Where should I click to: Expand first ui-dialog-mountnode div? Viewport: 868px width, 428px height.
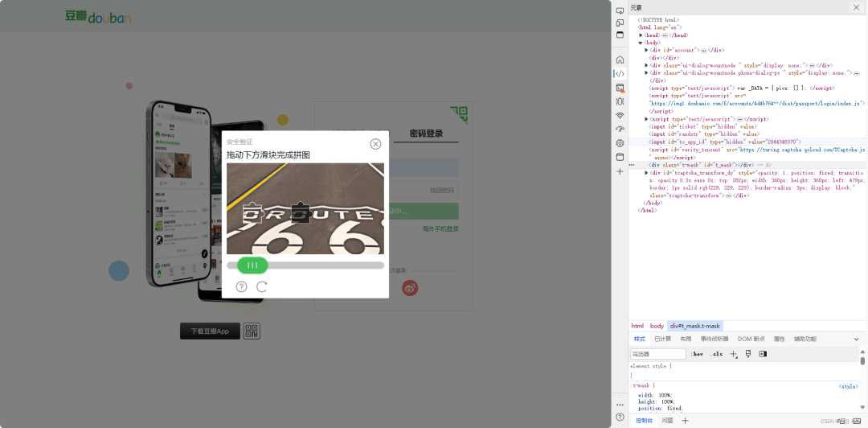[646, 65]
